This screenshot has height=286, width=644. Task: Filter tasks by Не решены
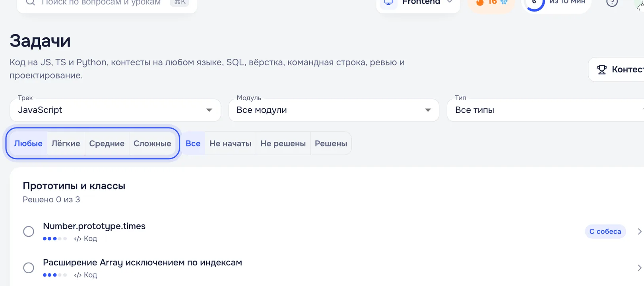[283, 143]
